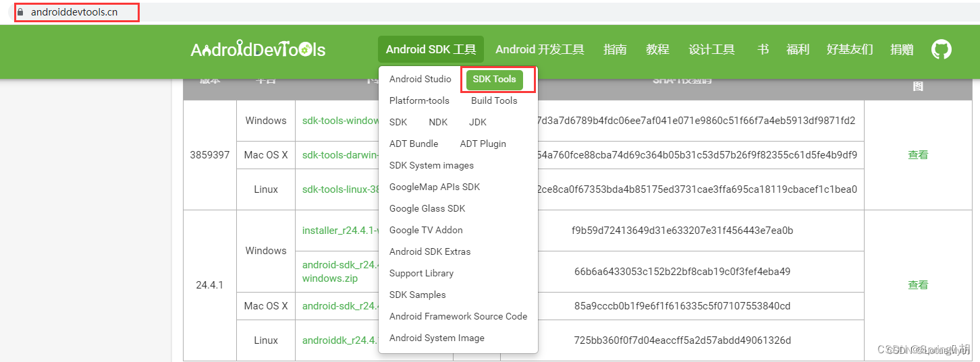The width and height of the screenshot is (980, 362).
Task: Click the SHA-1 value f9b59d72413649d31e633207e31f456443e7ea0b
Action: pyautogui.click(x=682, y=231)
